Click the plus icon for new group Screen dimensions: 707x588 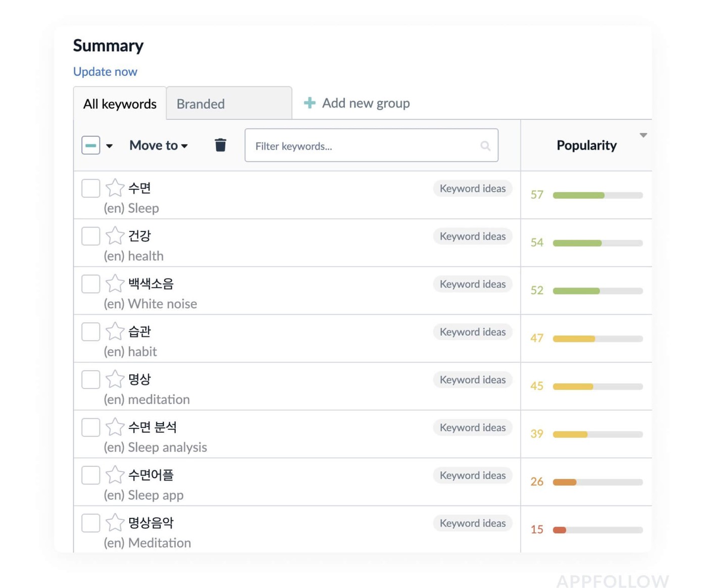(310, 103)
